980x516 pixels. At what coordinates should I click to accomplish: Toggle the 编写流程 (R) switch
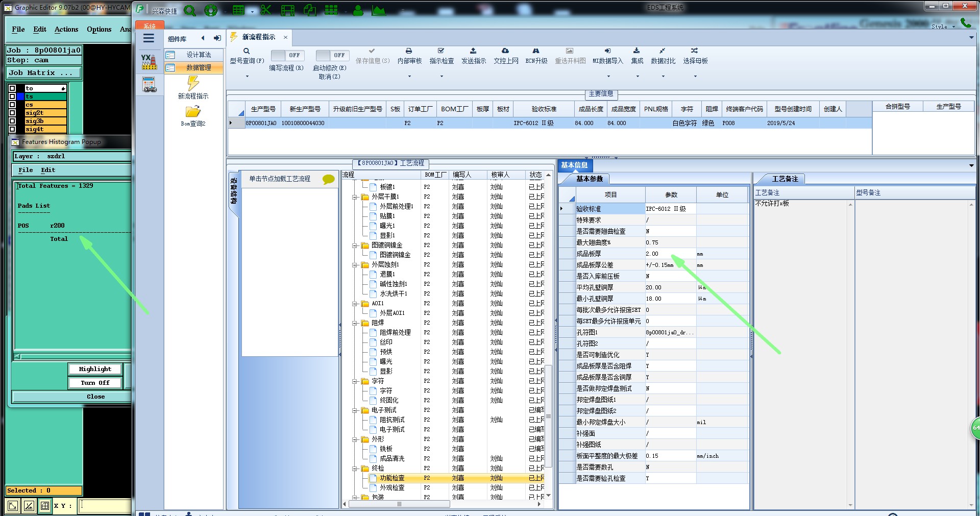287,55
